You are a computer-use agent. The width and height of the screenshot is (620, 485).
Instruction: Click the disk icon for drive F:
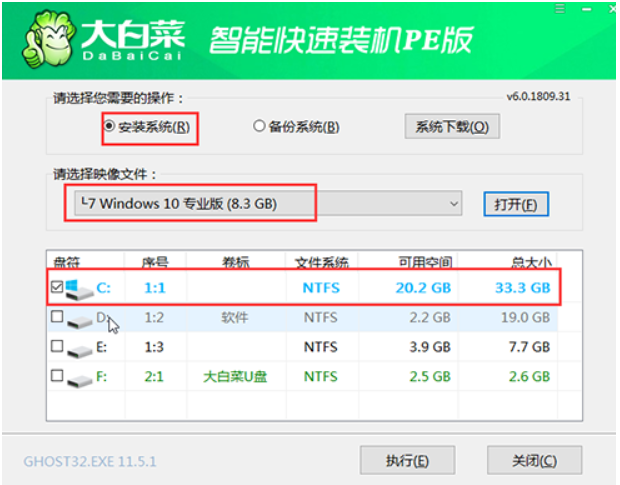[x=78, y=377]
